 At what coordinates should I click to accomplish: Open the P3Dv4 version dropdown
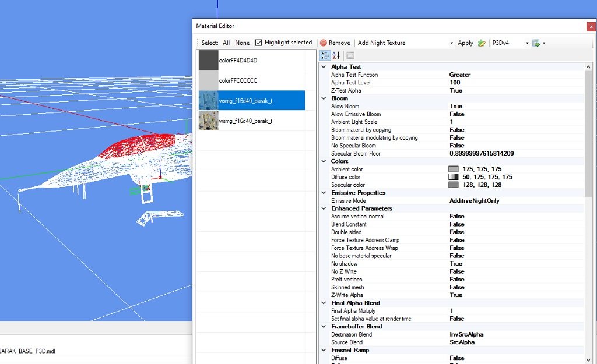(x=527, y=43)
